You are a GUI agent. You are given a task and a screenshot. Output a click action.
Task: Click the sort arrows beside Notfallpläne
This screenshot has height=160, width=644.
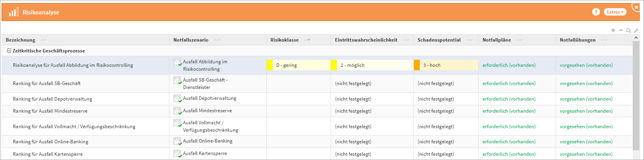tap(519, 40)
